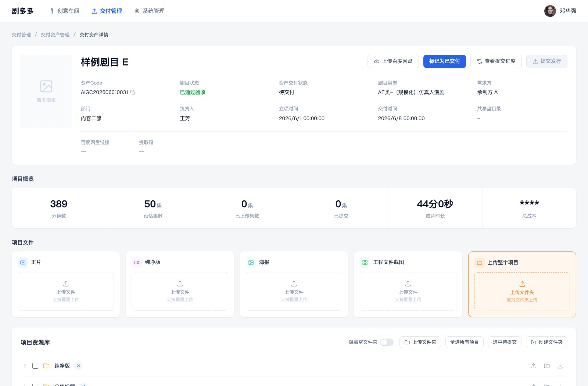This screenshot has height=386, width=588.
Task: Go to the 交付资产管理 breadcrumb
Action: [x=55, y=35]
